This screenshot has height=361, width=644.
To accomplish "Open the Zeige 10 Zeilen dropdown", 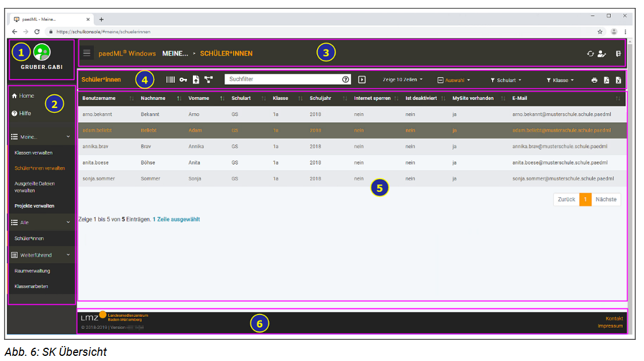I will (402, 79).
